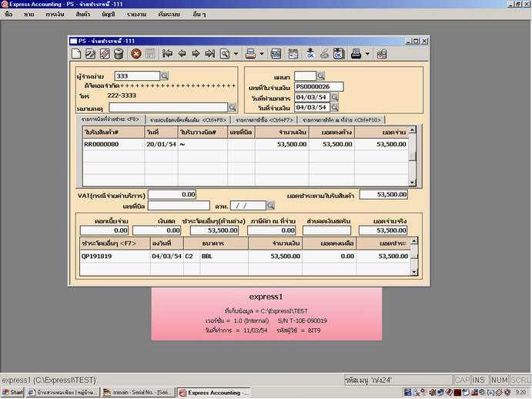The width and height of the screenshot is (532, 399).
Task: Jump to the last record arrow icon
Action: pos(209,54)
